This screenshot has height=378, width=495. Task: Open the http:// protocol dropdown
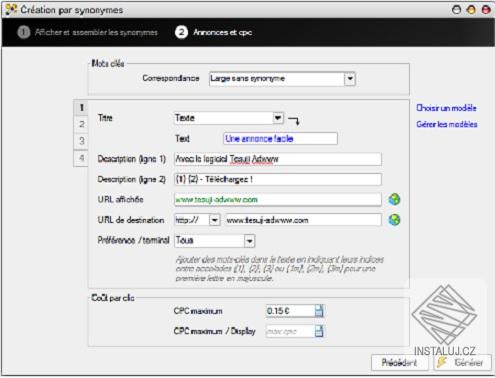197,220
